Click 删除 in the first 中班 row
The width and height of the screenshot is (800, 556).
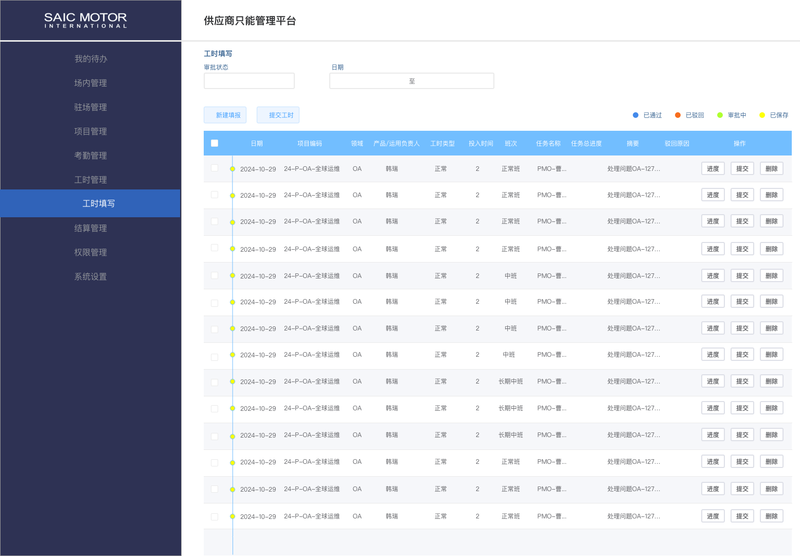pos(771,275)
